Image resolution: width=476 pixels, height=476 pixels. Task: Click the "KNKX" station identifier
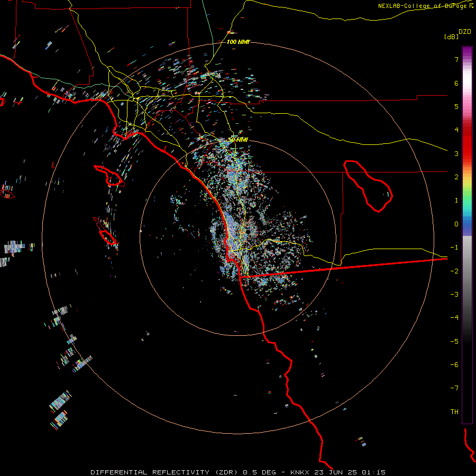tap(300, 472)
